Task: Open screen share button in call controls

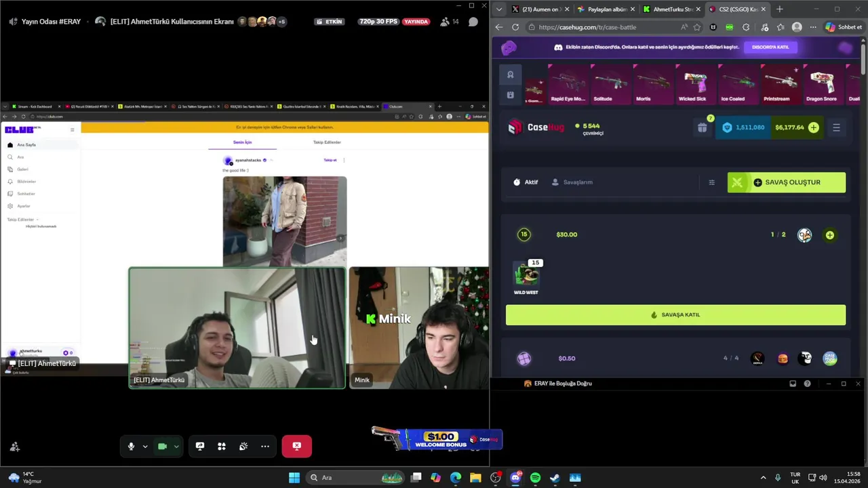Action: point(200,446)
